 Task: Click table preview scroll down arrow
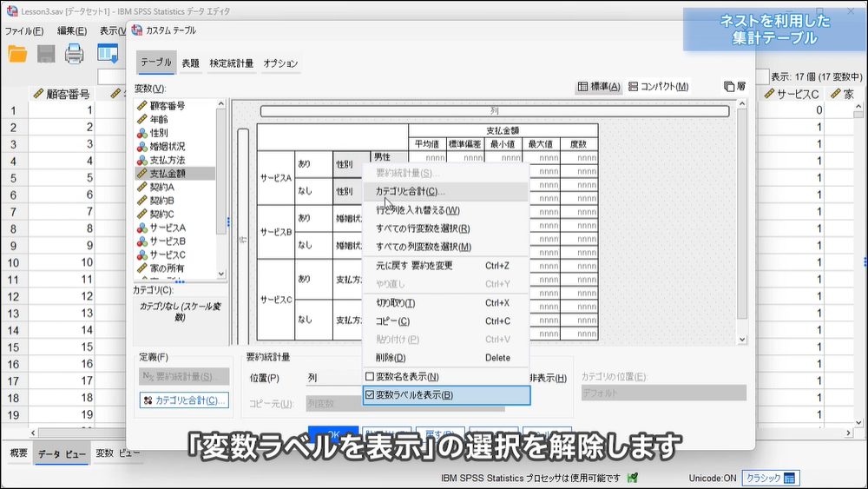[x=742, y=340]
